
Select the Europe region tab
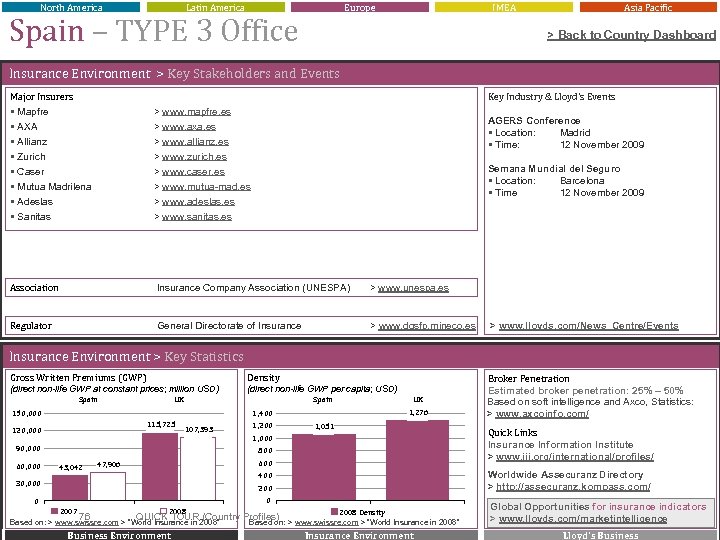click(360, 7)
